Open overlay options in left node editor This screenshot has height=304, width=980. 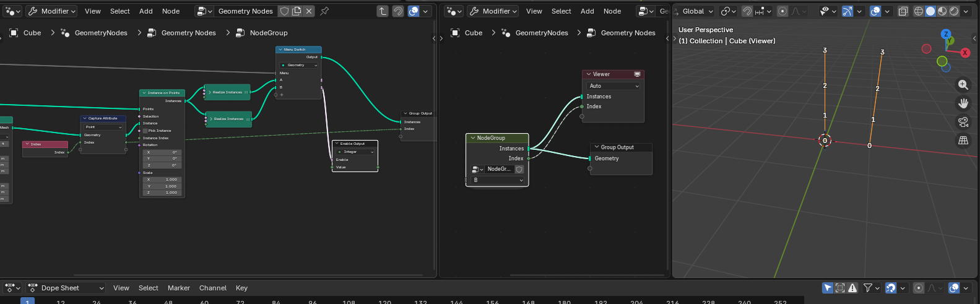[425, 11]
